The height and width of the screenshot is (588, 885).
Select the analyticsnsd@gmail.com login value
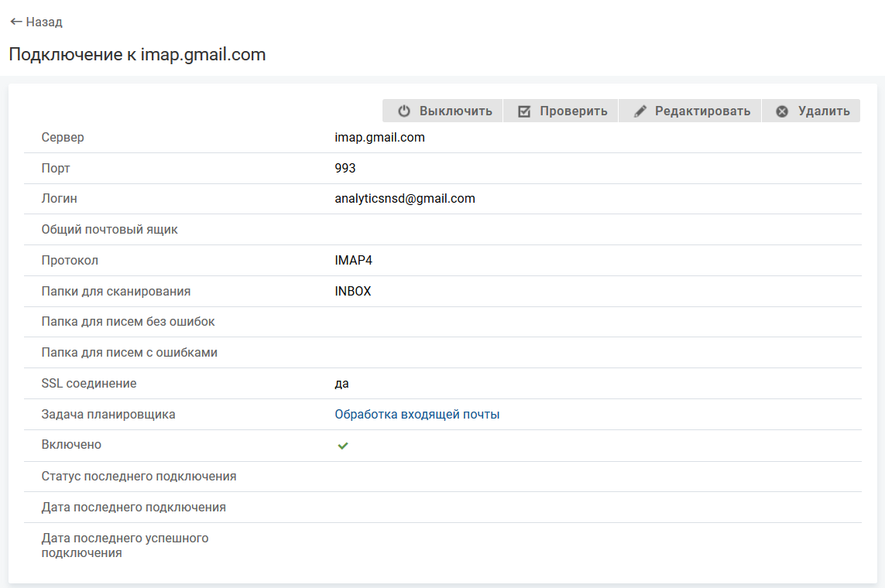click(x=404, y=198)
